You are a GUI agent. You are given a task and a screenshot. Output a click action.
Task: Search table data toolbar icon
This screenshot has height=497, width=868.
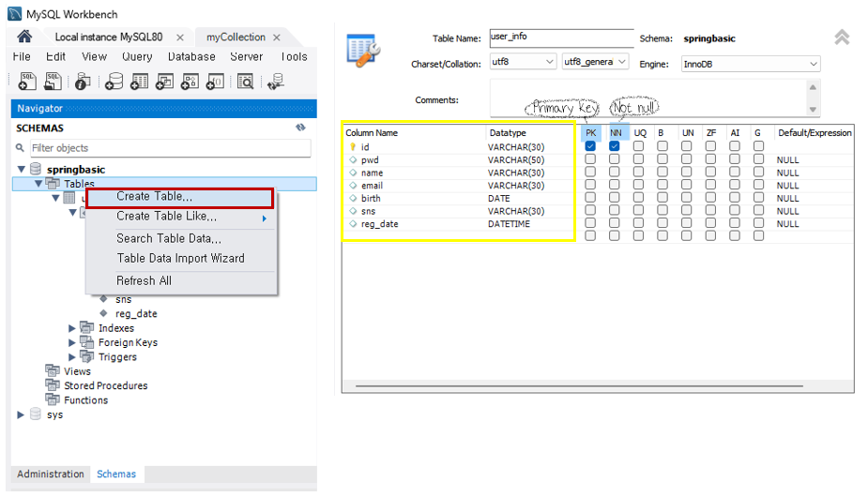[x=245, y=82]
